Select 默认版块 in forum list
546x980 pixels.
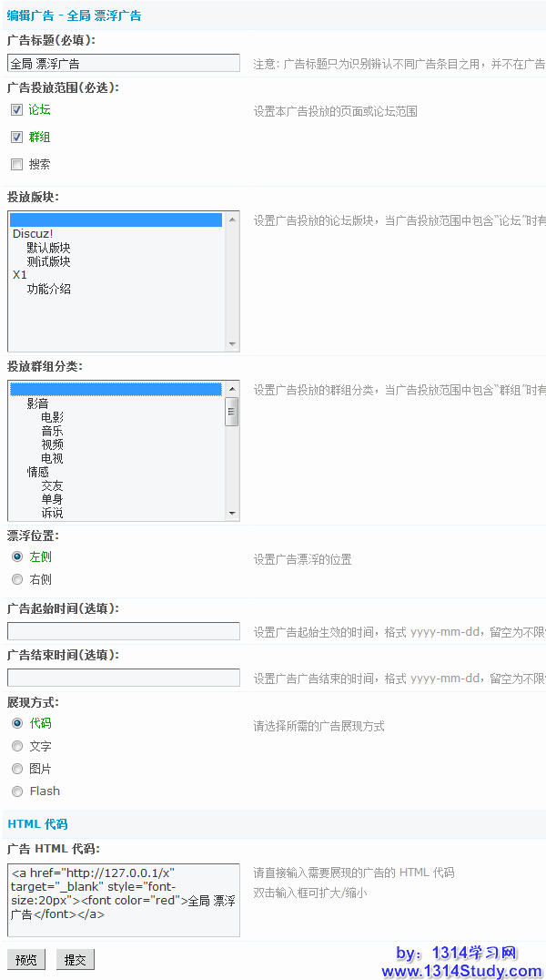coord(48,248)
